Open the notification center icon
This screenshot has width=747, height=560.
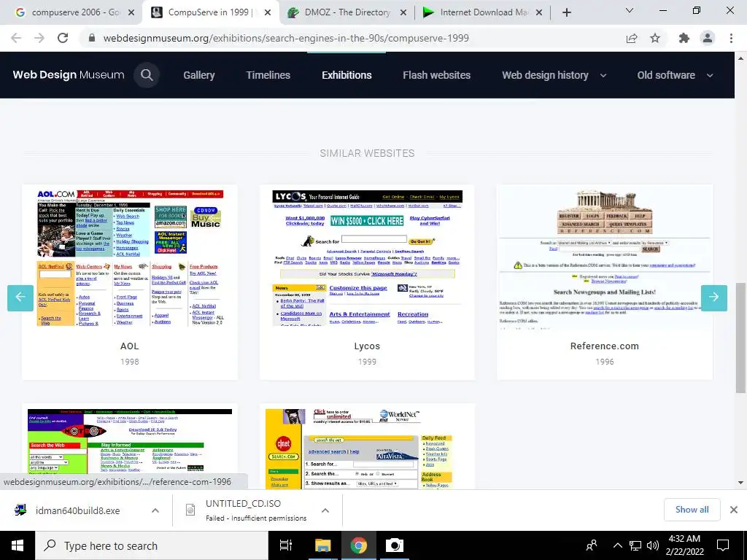pos(723,545)
